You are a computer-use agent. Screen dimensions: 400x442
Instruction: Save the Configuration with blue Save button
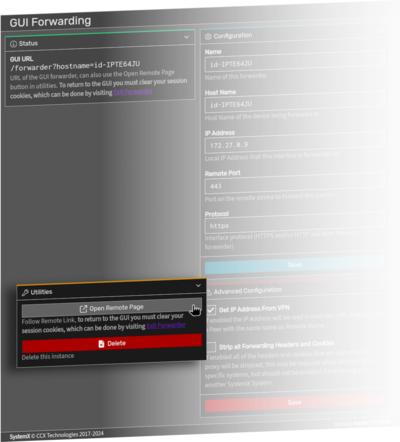(x=294, y=265)
